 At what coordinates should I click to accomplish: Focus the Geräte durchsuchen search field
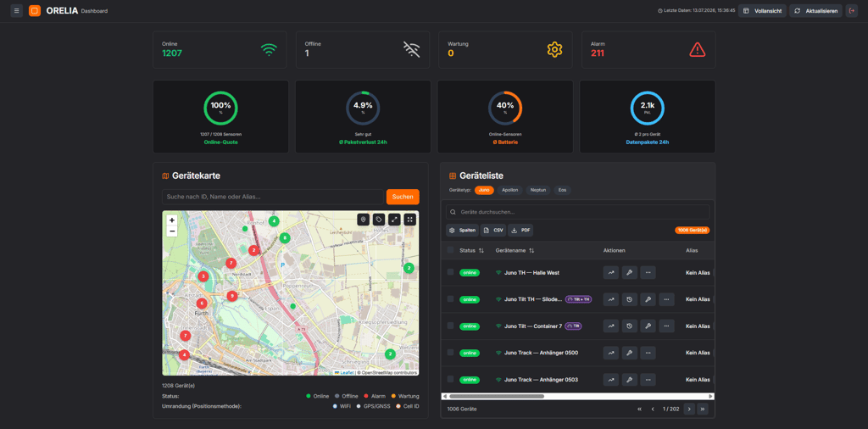[577, 212]
